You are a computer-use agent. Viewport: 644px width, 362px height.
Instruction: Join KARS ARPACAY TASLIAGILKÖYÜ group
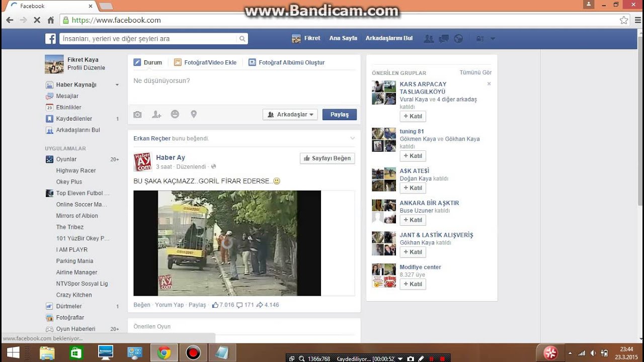point(413,116)
